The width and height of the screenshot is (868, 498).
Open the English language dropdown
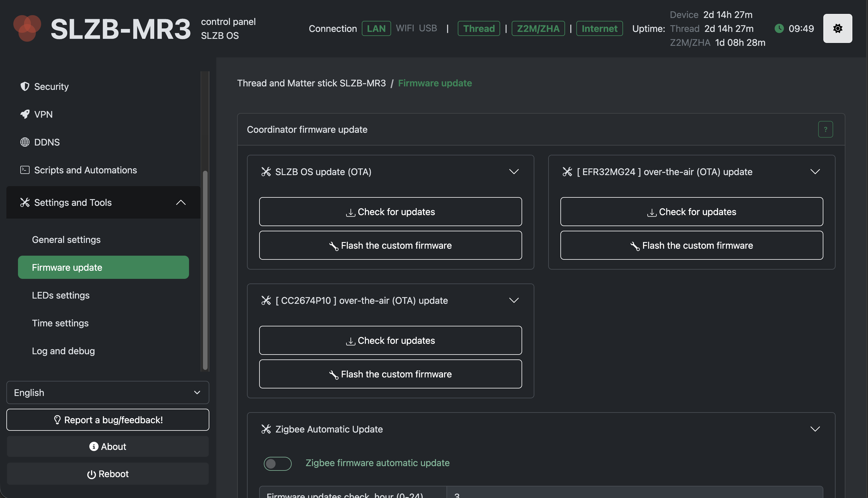[107, 392]
